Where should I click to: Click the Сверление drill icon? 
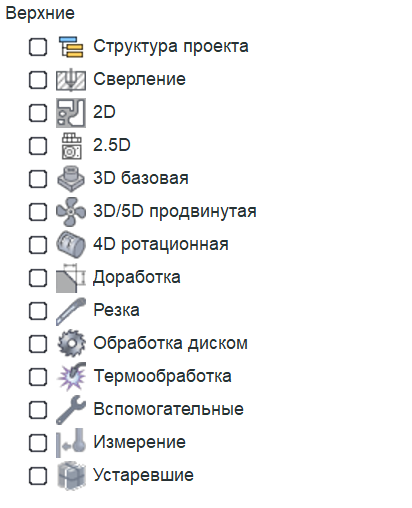coord(71,80)
